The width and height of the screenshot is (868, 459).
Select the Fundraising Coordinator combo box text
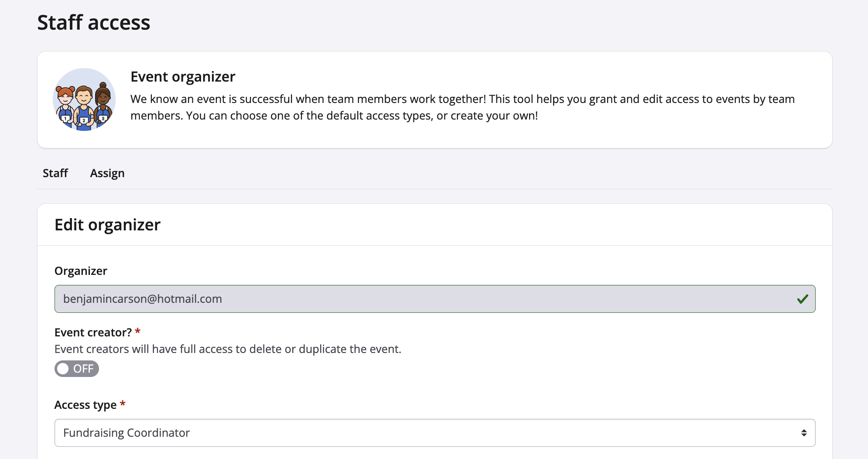tap(126, 433)
